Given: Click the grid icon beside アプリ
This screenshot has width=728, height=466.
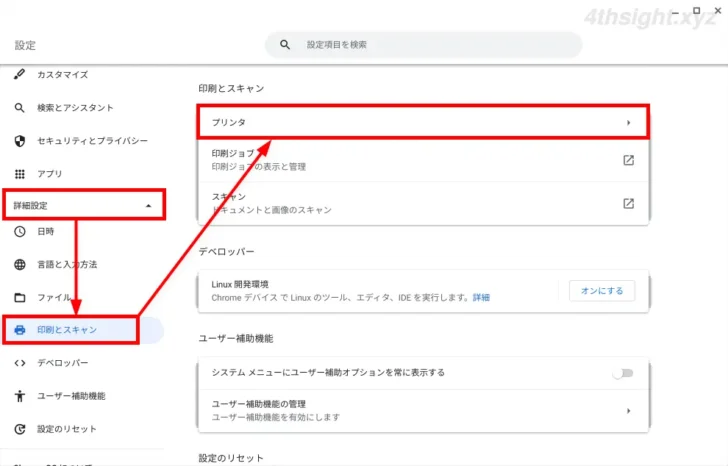Looking at the screenshot, I should (x=20, y=174).
